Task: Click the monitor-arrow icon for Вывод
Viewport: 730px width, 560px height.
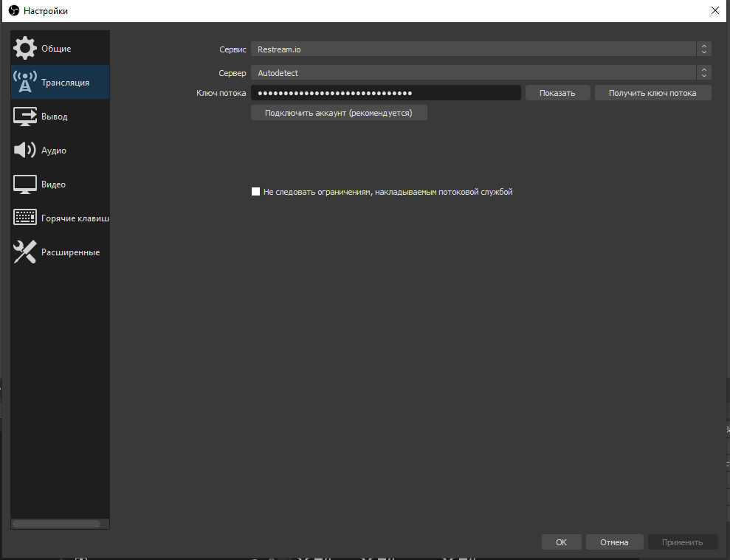Action: 24,116
